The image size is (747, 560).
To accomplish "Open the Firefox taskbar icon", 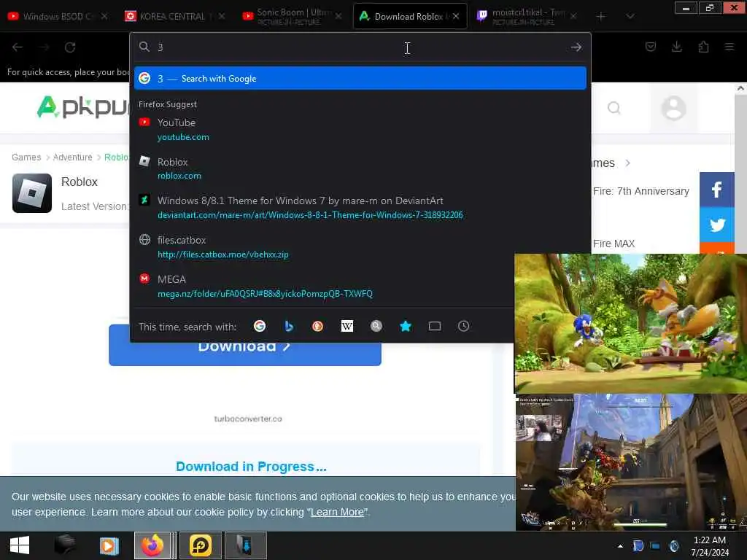I will pos(152,545).
